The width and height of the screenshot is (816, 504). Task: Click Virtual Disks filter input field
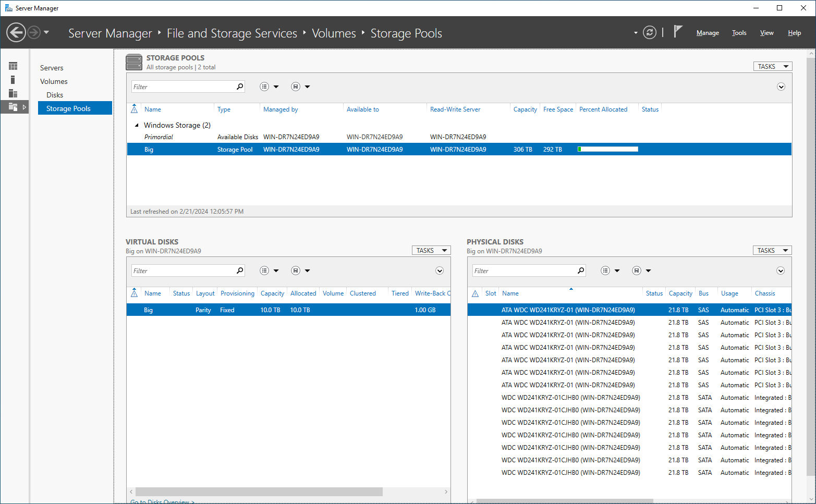click(182, 271)
